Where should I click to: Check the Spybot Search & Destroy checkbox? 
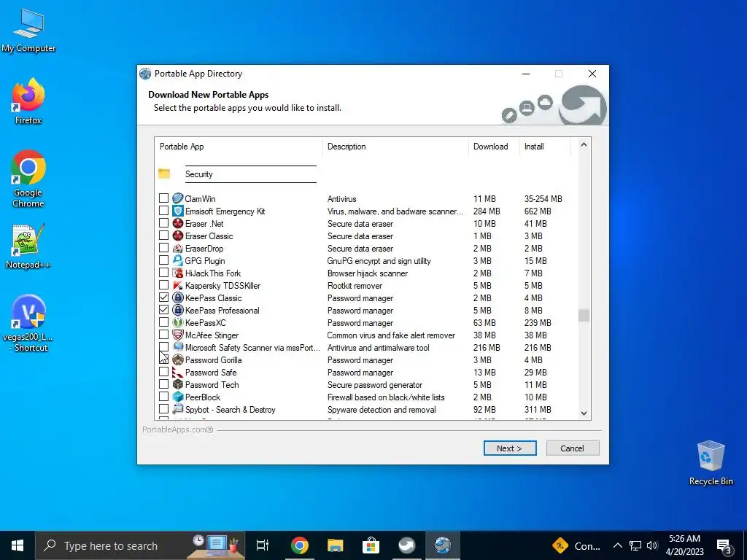tap(163, 408)
